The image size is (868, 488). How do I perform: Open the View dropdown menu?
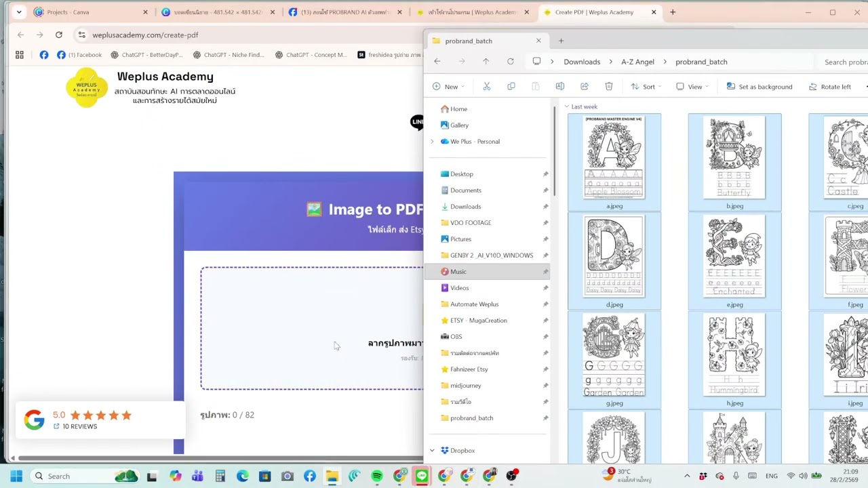(692, 87)
